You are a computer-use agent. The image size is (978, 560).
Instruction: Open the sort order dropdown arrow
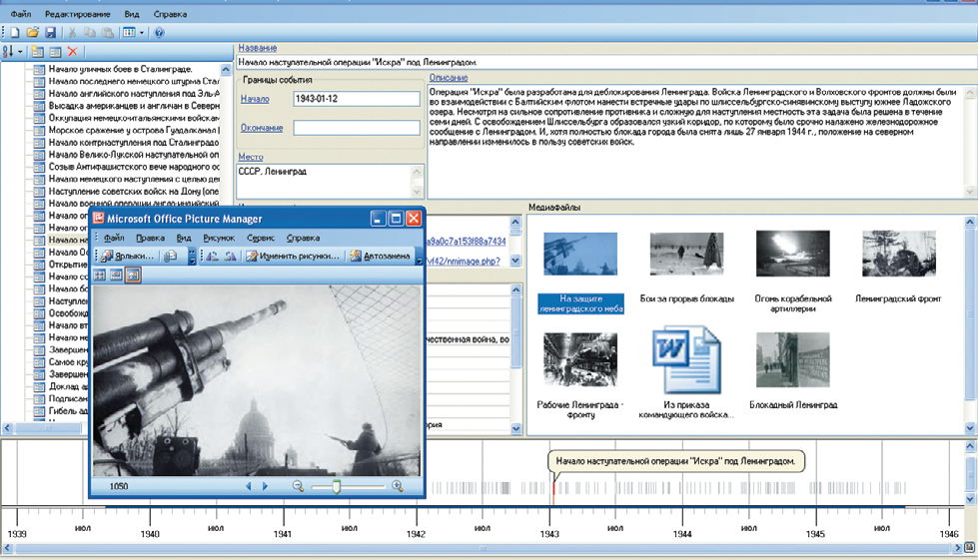(20, 52)
